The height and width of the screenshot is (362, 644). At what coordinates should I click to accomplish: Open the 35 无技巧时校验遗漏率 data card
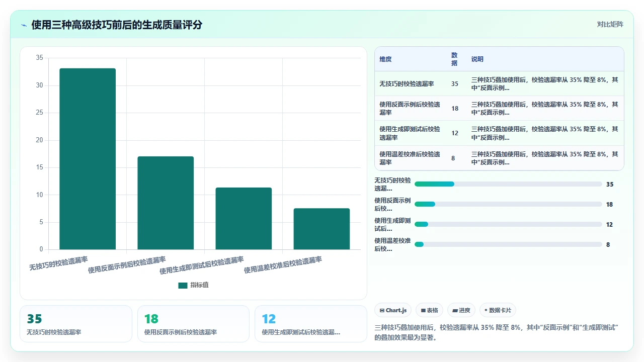point(76,324)
